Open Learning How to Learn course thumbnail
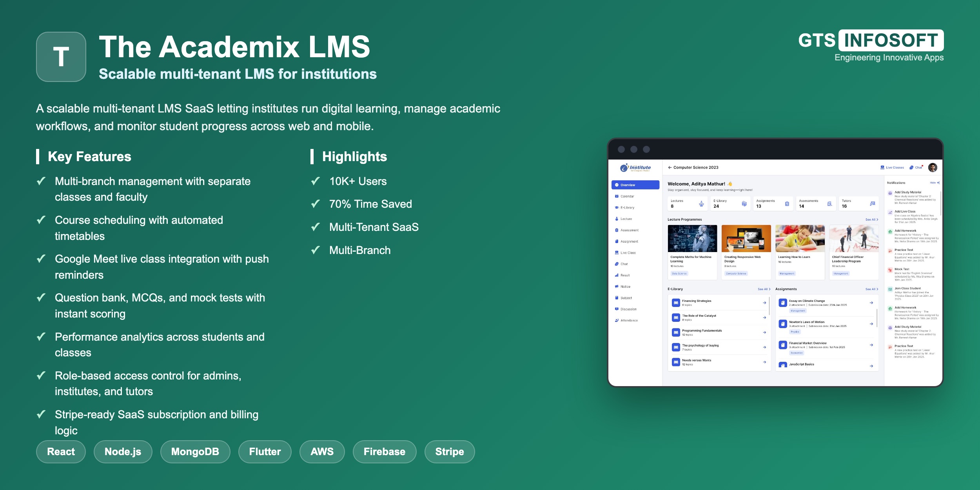 coord(800,238)
